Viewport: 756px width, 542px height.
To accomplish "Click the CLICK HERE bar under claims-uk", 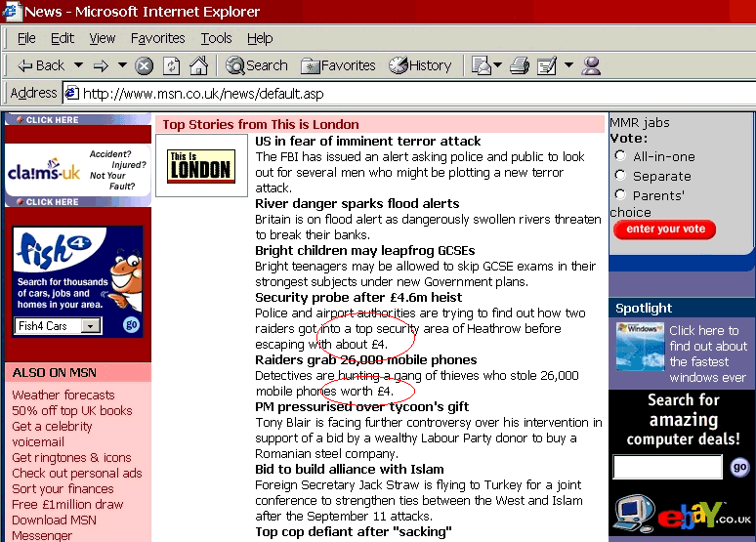I will (x=77, y=201).
